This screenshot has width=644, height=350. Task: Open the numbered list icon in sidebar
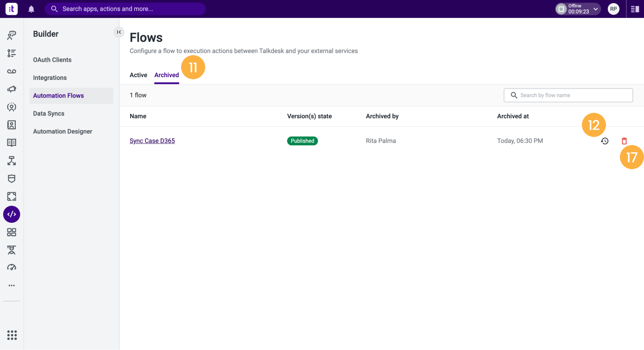(12, 53)
